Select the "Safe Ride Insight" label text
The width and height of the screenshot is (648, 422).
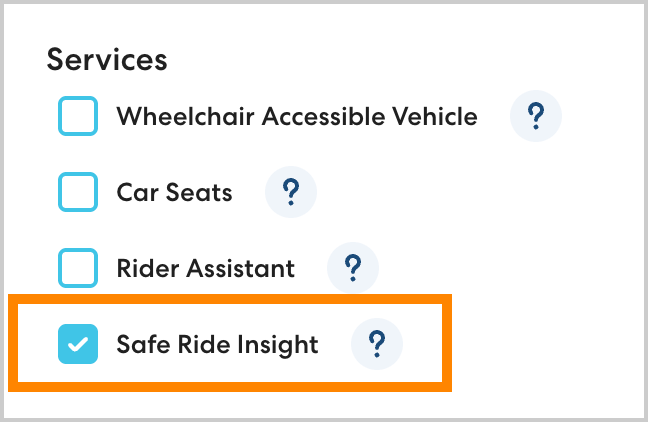(217, 345)
